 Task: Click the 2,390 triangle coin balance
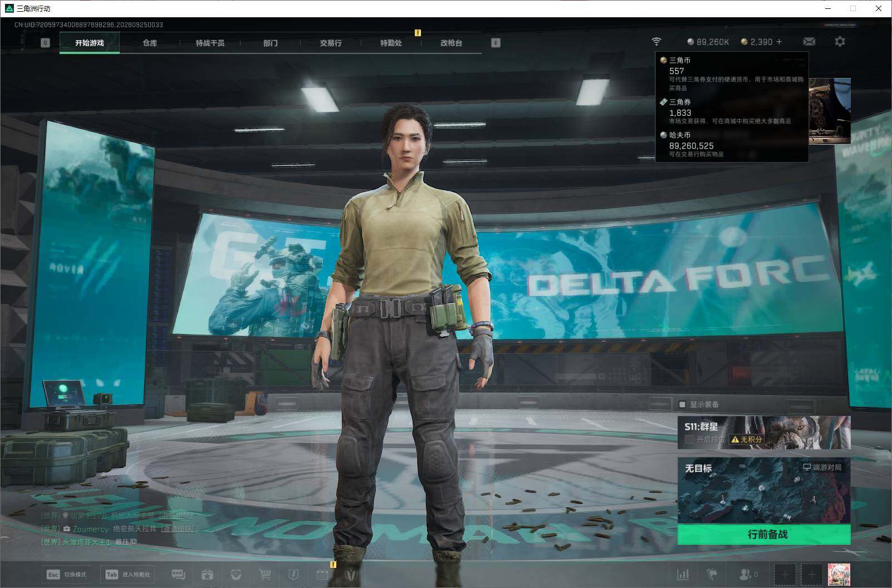[757, 42]
